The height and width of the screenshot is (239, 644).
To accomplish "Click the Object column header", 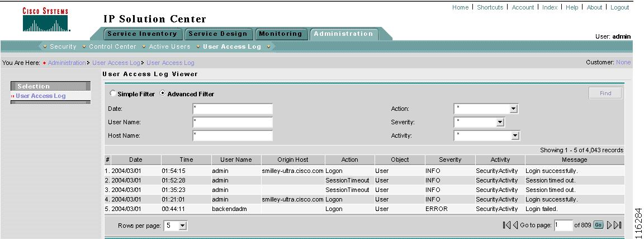I will [x=400, y=160].
